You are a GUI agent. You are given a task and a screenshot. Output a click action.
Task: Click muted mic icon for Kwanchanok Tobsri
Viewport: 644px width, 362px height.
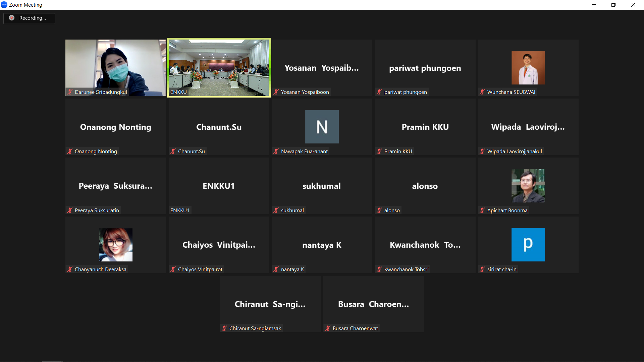(379, 269)
